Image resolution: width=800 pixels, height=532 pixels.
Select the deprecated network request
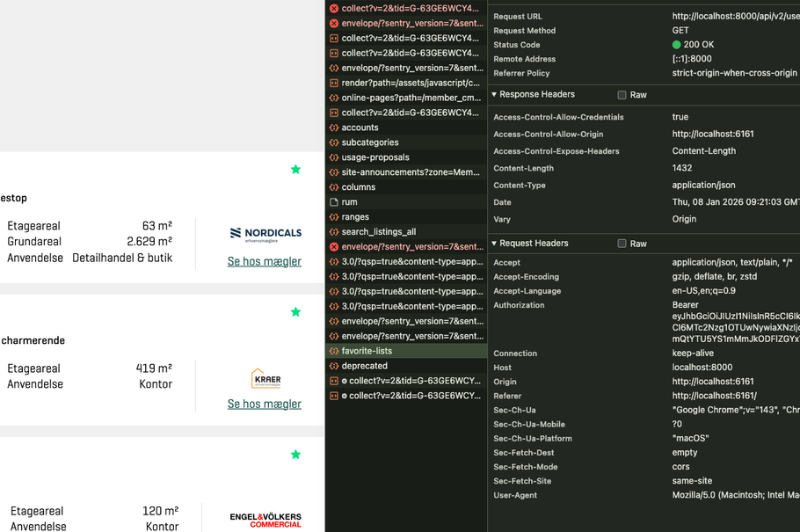[x=364, y=366]
